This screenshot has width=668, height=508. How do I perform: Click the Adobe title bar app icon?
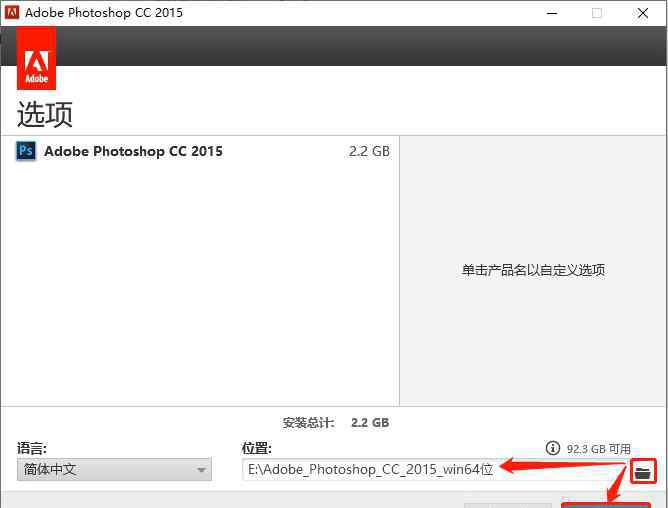click(12, 12)
